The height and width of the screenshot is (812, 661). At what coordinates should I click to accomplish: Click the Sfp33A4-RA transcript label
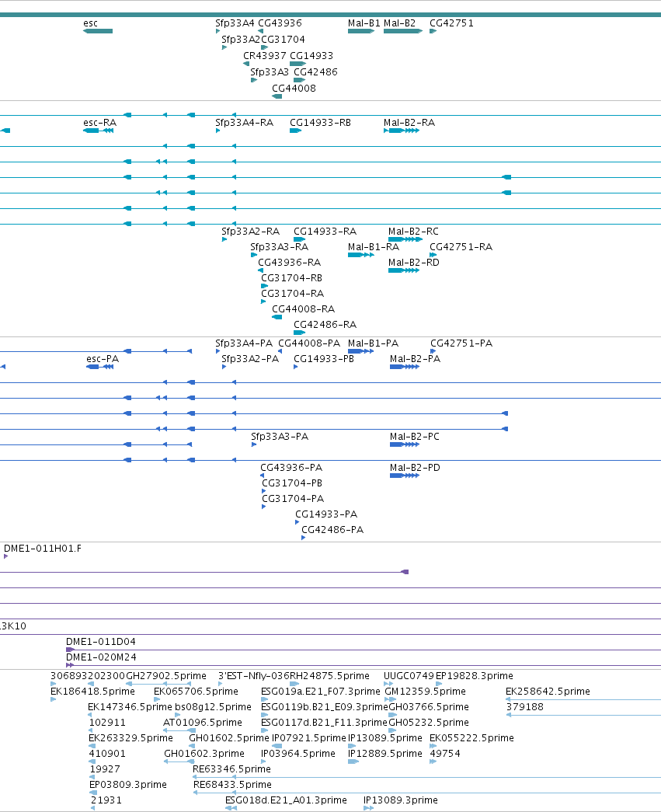click(x=245, y=122)
